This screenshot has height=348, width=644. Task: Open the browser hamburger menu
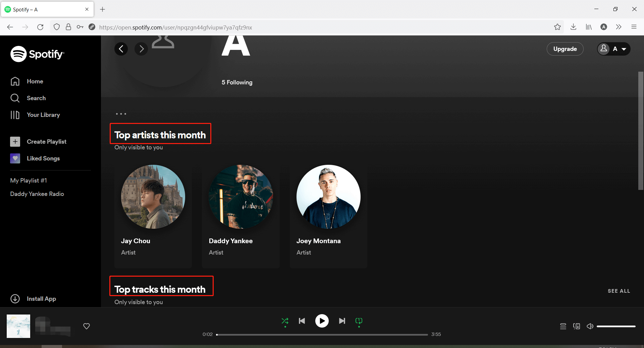pyautogui.click(x=634, y=27)
